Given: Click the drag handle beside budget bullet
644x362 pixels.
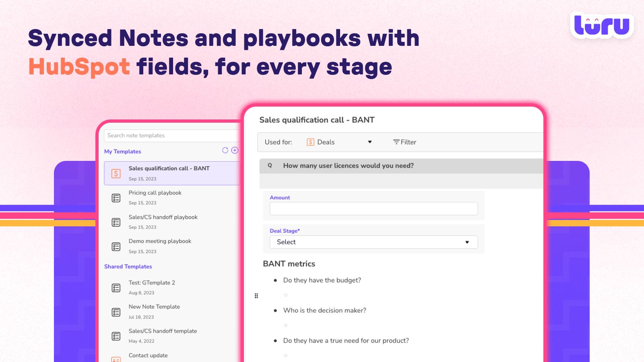Looking at the screenshot, I should [x=256, y=295].
